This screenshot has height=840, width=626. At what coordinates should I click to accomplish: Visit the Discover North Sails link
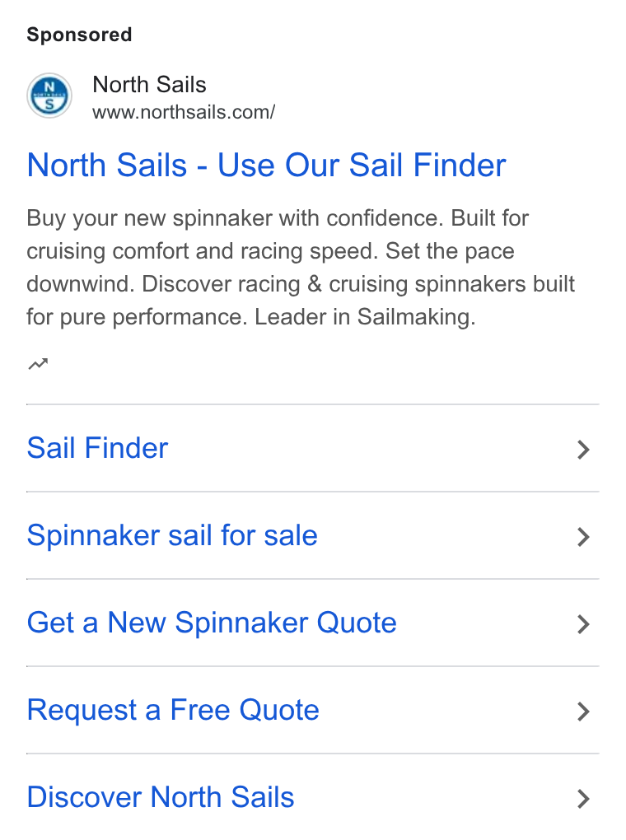[x=161, y=797]
